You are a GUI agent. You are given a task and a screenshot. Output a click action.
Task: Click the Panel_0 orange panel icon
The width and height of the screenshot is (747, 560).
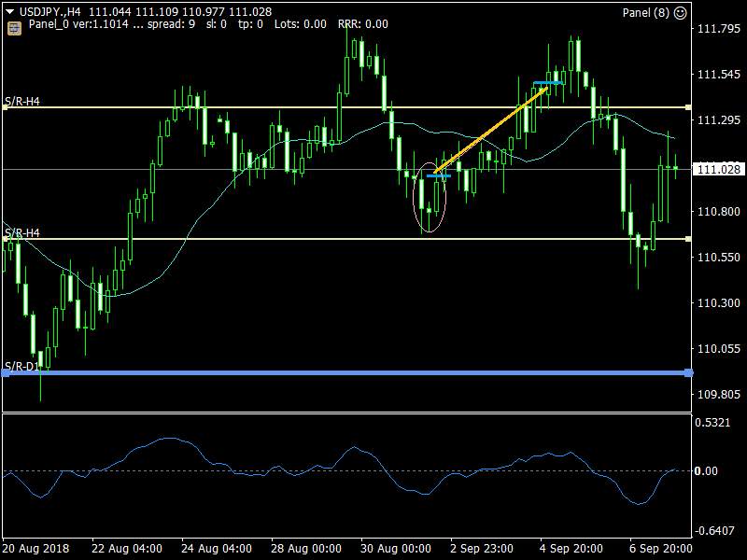(14, 28)
